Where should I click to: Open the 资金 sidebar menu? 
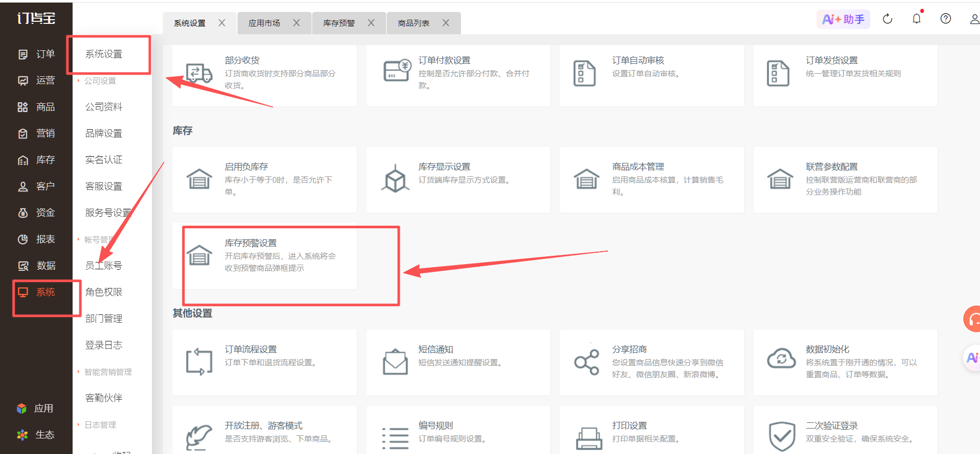tap(36, 213)
